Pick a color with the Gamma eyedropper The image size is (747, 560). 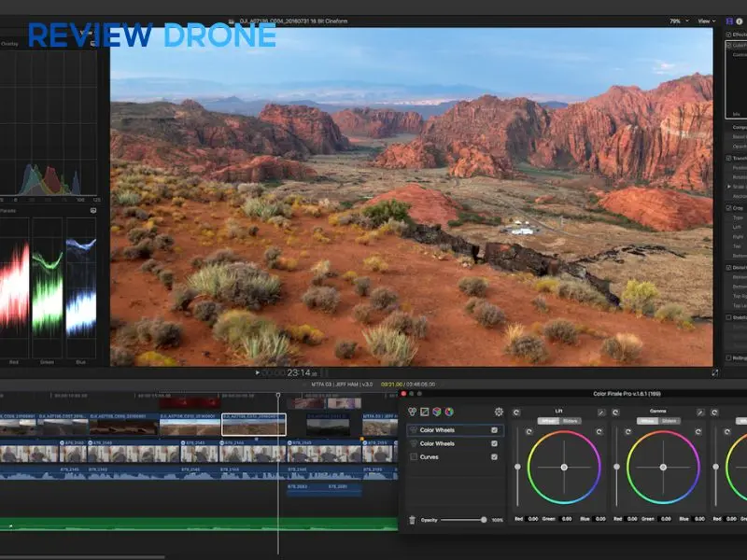click(x=700, y=413)
